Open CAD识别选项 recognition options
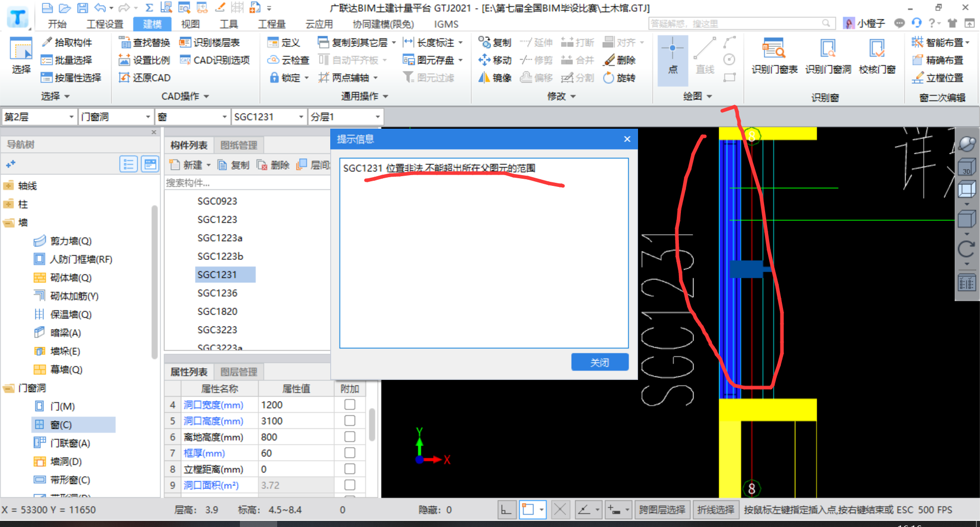 coord(214,60)
